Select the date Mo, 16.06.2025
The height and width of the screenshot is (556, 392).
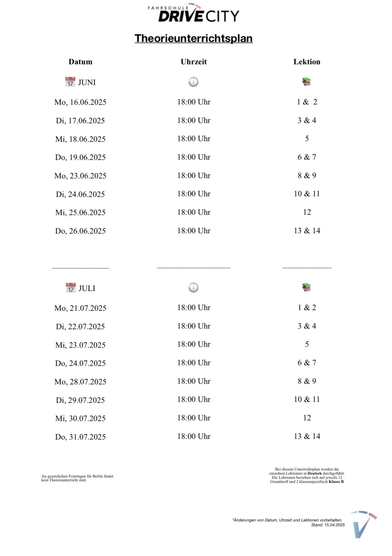tap(80, 102)
